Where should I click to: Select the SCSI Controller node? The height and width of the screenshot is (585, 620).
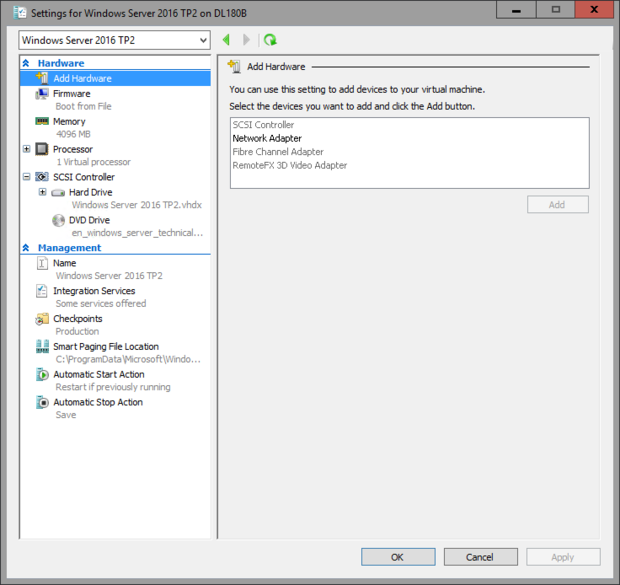[x=84, y=177]
